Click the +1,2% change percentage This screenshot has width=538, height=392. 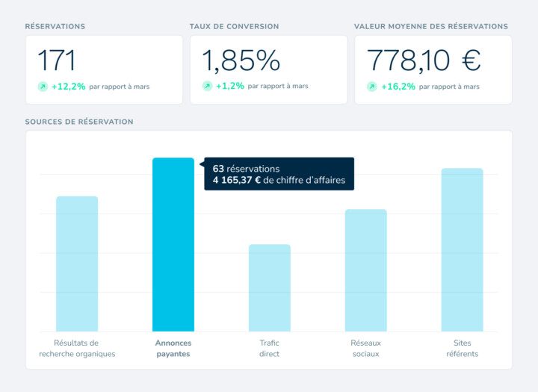point(230,86)
